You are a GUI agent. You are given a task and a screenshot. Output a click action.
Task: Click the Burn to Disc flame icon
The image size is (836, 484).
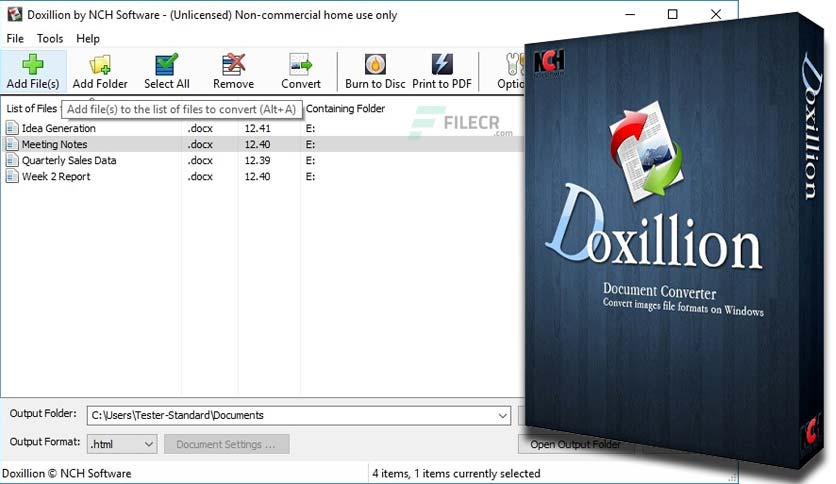(x=375, y=64)
